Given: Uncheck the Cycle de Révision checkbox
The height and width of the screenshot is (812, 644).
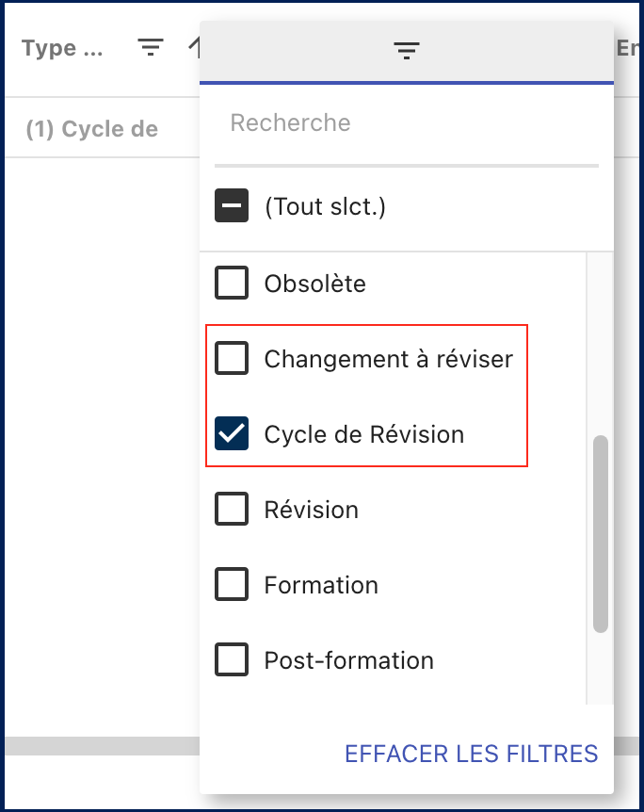Looking at the screenshot, I should (232, 434).
